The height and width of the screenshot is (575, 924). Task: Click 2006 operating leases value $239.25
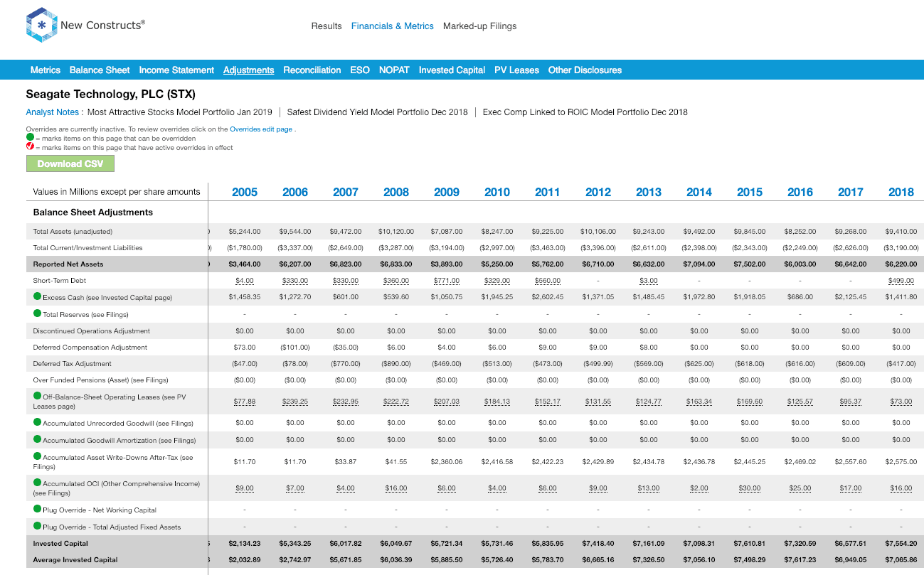(x=295, y=402)
